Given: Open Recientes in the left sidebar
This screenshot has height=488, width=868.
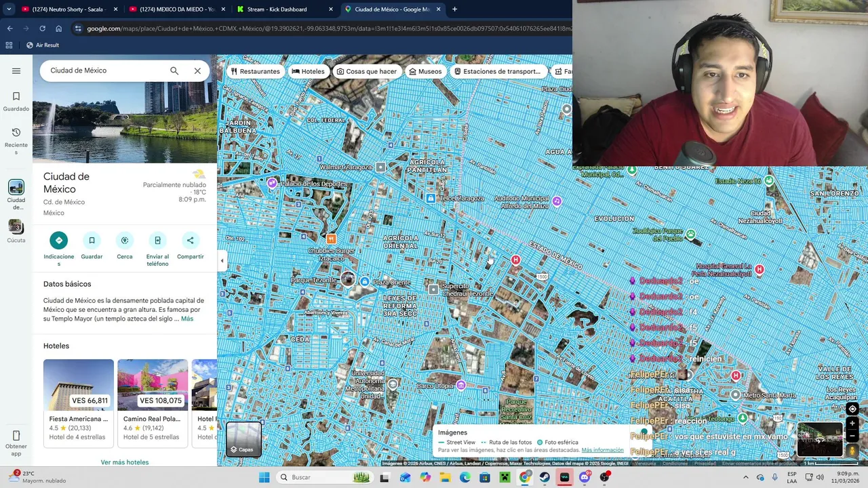Looking at the screenshot, I should (16, 140).
